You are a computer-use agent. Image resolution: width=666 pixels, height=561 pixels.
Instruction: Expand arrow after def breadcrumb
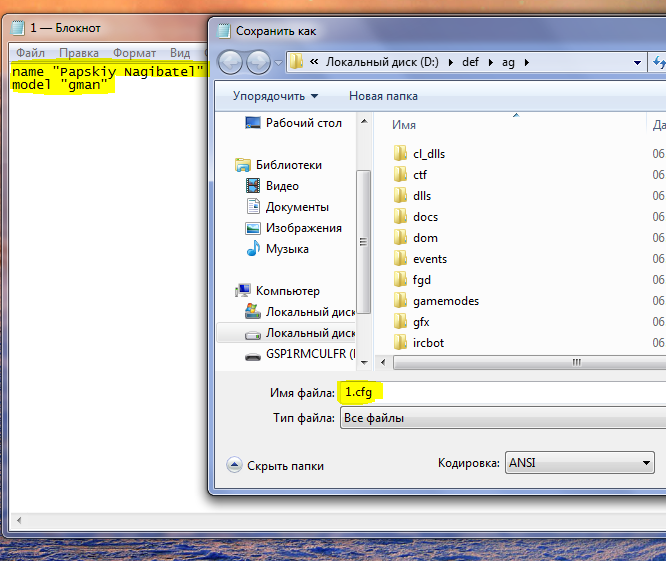(x=491, y=62)
